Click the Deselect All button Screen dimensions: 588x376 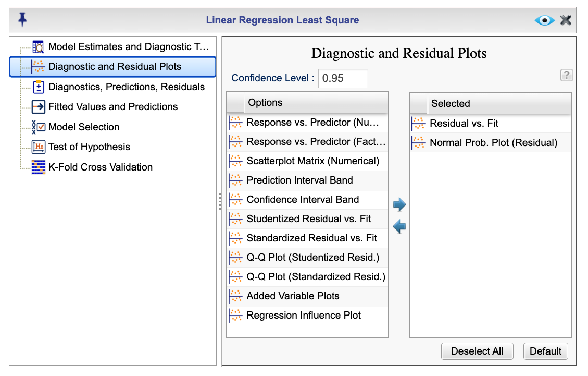tap(477, 351)
